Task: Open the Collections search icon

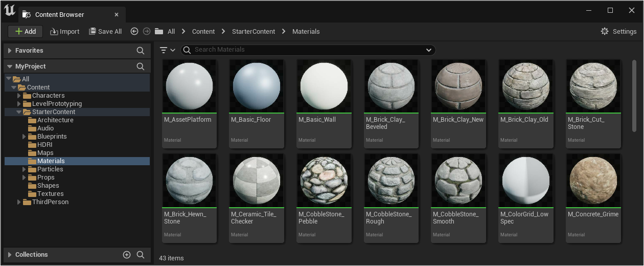Action: (x=141, y=255)
